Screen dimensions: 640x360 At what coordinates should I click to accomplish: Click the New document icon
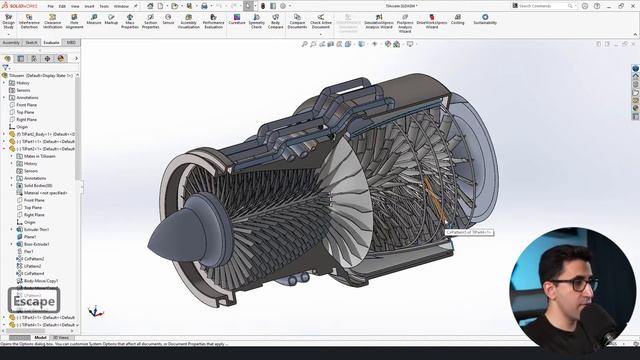click(x=160, y=6)
